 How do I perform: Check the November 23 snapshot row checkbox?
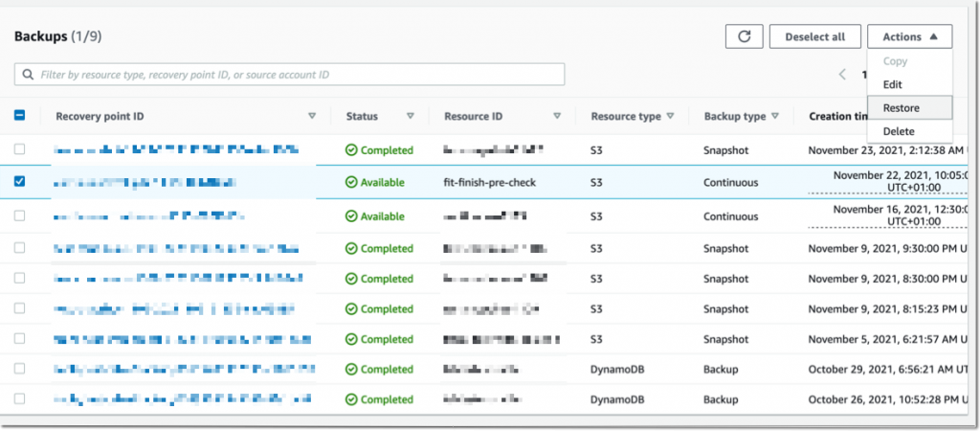click(x=19, y=149)
